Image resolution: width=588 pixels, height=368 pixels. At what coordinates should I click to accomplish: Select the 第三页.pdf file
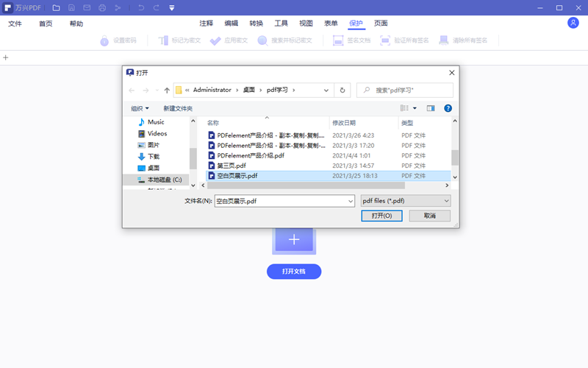(232, 166)
